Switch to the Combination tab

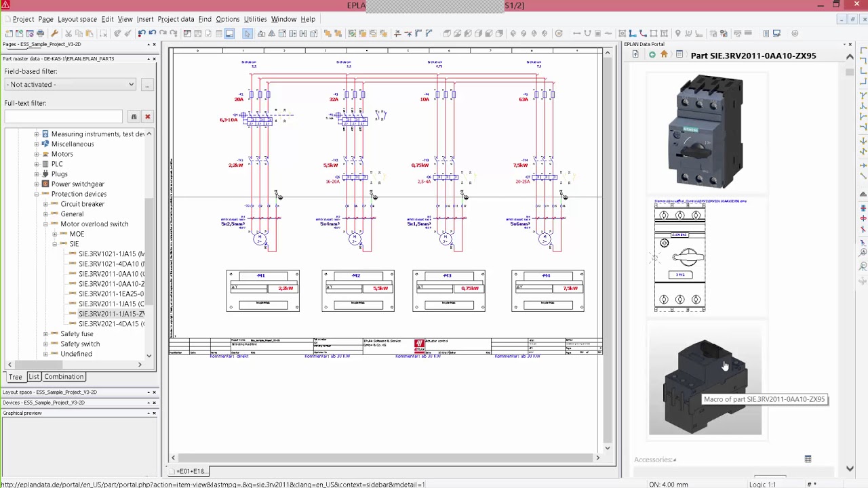pos(64,377)
